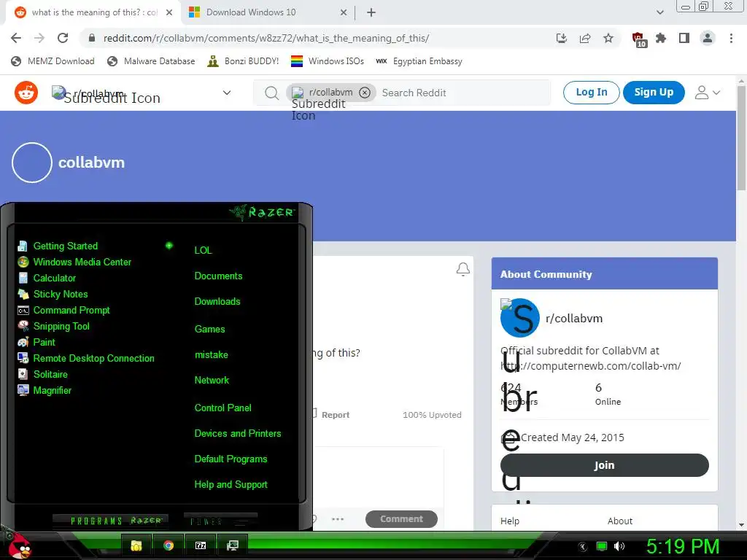Image resolution: width=747 pixels, height=560 pixels.
Task: Click the green monitor tray icon
Action: point(602,546)
